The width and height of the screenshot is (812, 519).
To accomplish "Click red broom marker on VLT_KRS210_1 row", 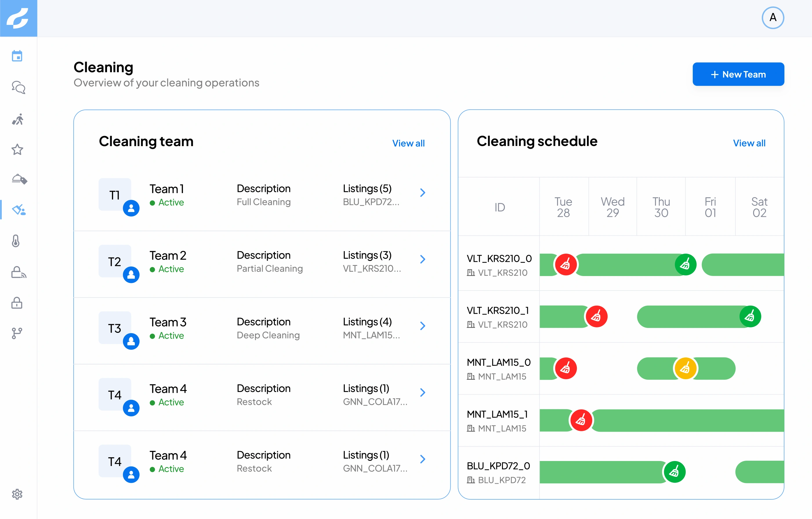I will click(596, 317).
